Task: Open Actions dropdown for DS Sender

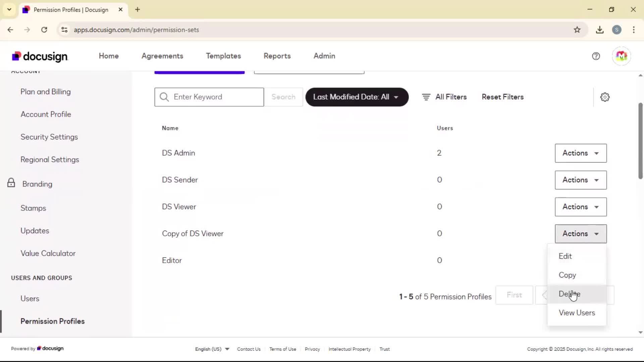Action: click(581, 180)
